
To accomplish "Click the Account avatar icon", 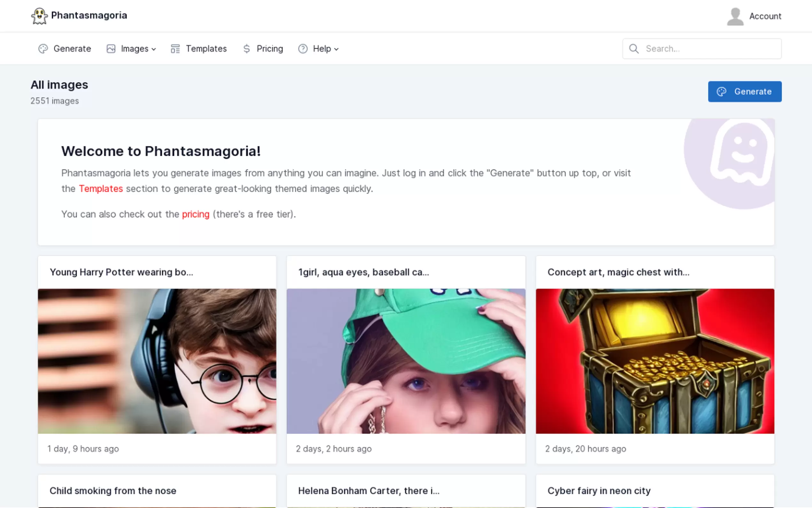I will [735, 16].
